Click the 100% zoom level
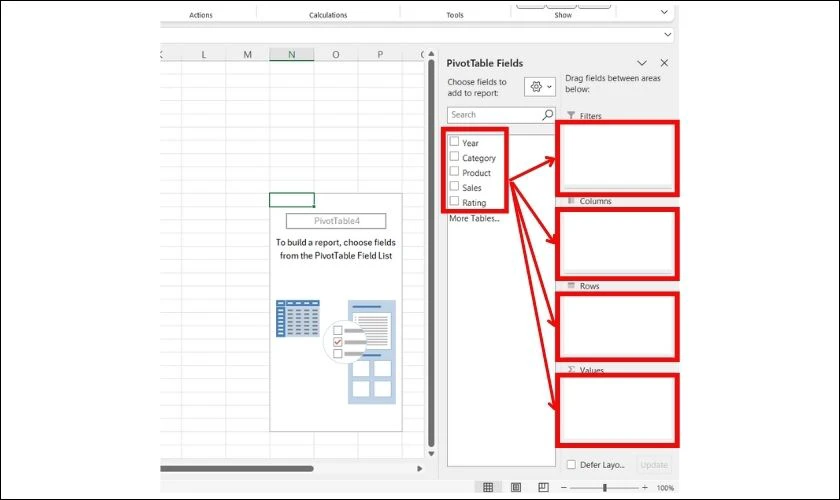 pyautogui.click(x=665, y=488)
